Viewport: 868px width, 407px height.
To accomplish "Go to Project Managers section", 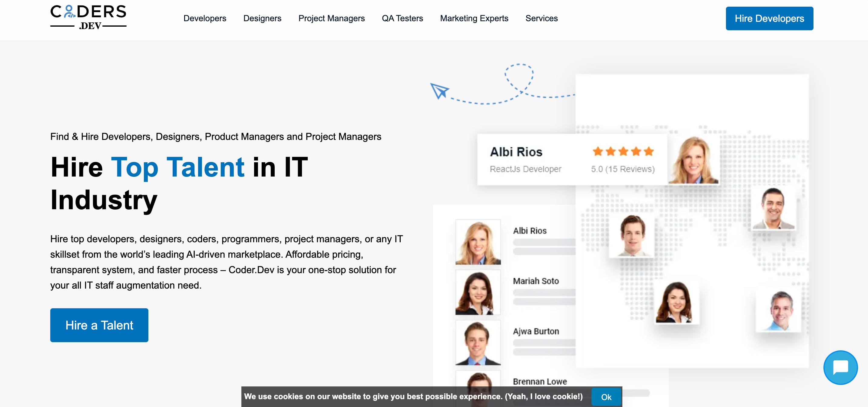I will click(x=331, y=18).
